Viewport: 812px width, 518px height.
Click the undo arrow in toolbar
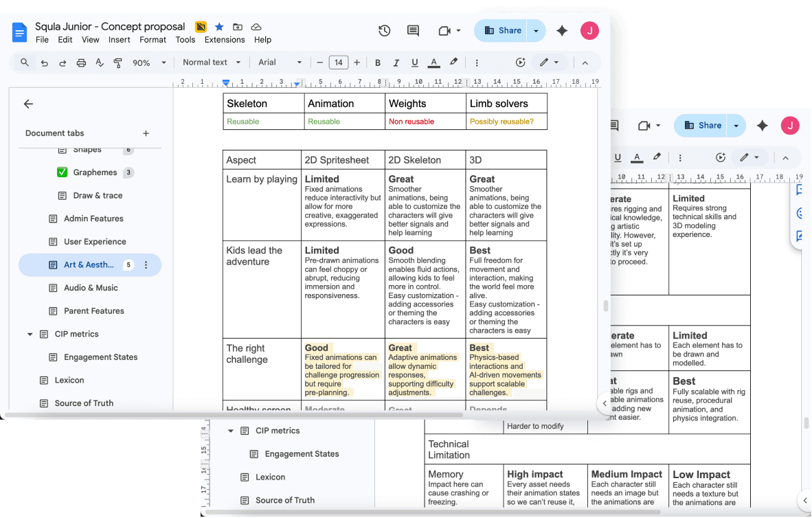pos(45,63)
